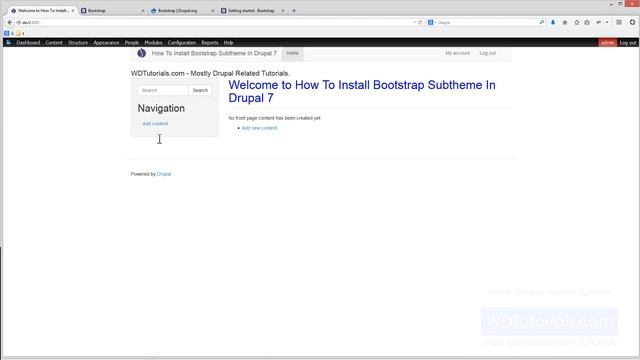
Task: Open Appearance in the admin menu
Action: point(106,42)
